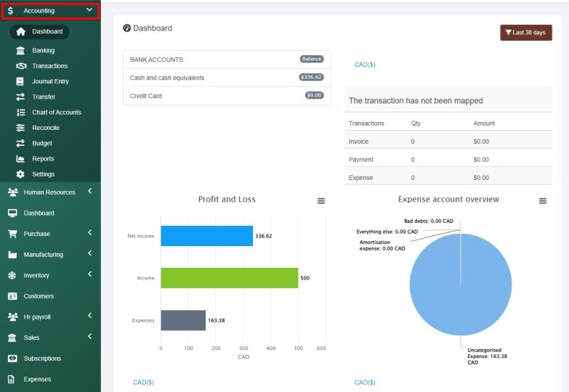This screenshot has width=569, height=392.
Task: Click the CAD($) link above the transactions table
Action: tap(365, 65)
